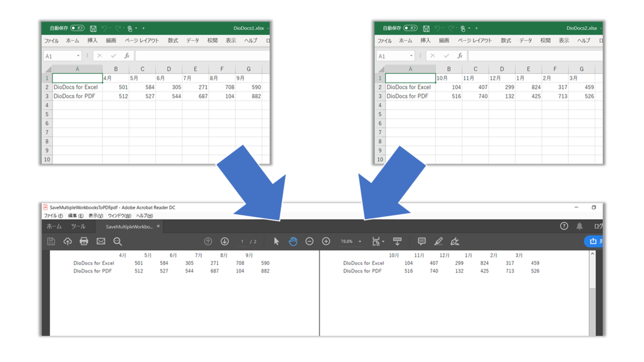The width and height of the screenshot is (644, 362).
Task: Click undo icon in DioDocs1.xlsx window
Action: [x=105, y=28]
